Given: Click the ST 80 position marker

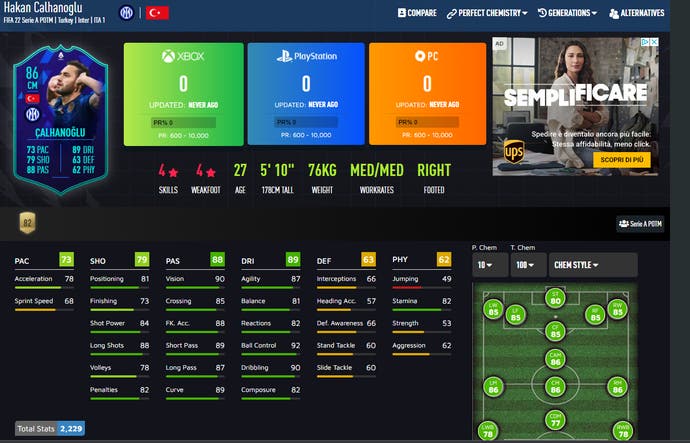Looking at the screenshot, I should coord(555,298).
